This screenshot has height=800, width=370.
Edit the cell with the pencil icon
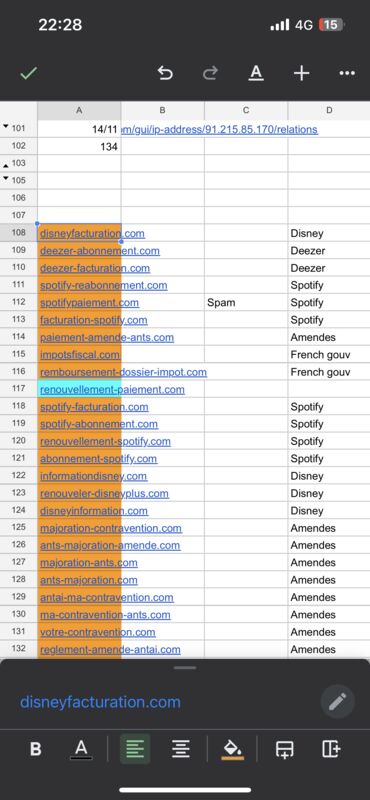point(337,702)
